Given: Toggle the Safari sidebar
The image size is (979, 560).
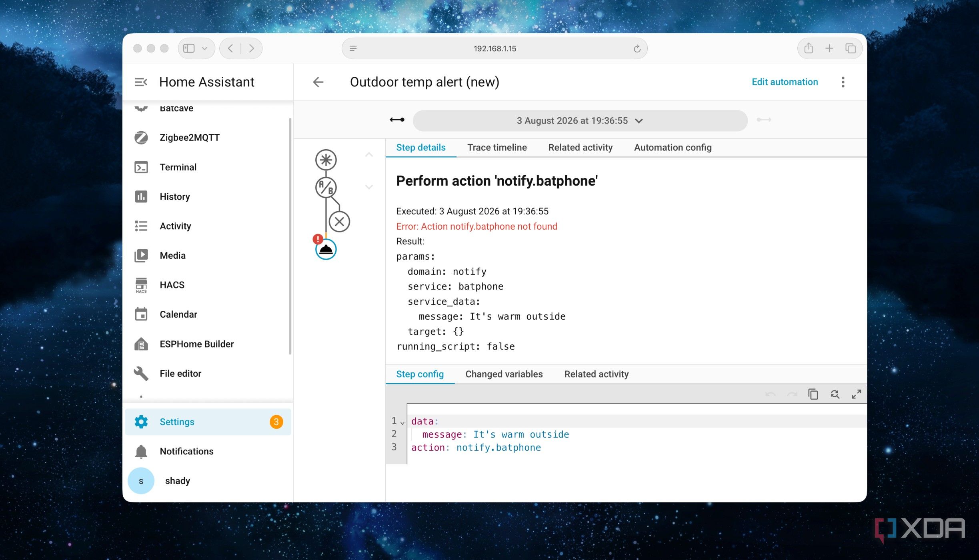Looking at the screenshot, I should pos(189,48).
